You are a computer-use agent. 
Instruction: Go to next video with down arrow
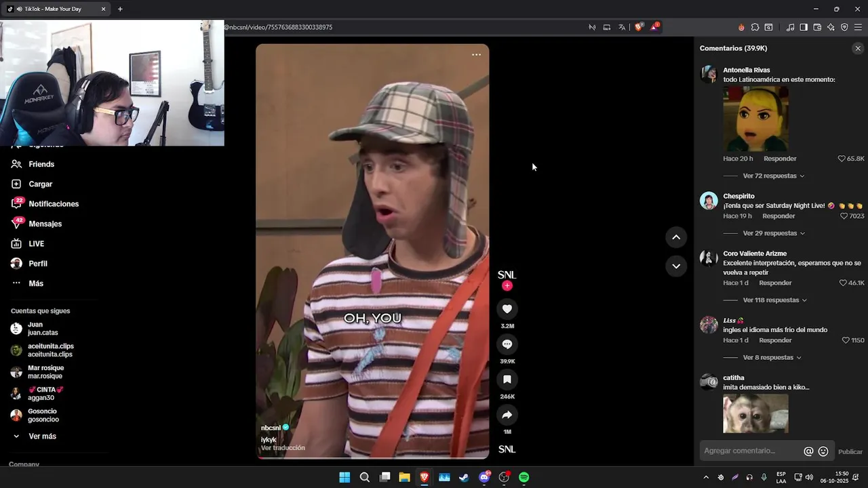pyautogui.click(x=676, y=266)
